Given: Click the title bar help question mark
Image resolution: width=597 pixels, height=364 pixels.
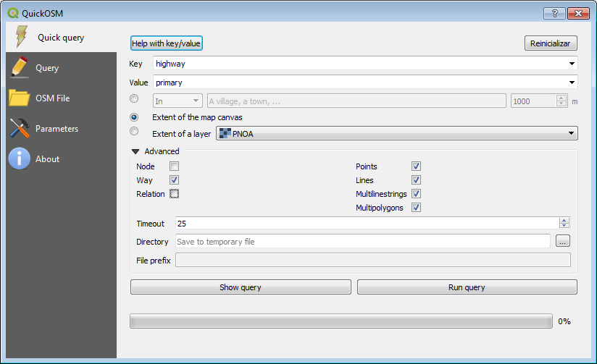Looking at the screenshot, I should point(554,13).
